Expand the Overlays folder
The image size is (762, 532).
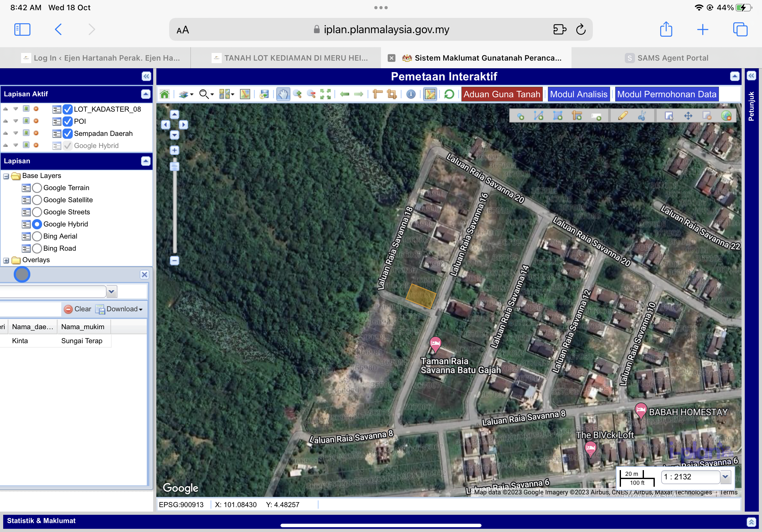(x=6, y=260)
